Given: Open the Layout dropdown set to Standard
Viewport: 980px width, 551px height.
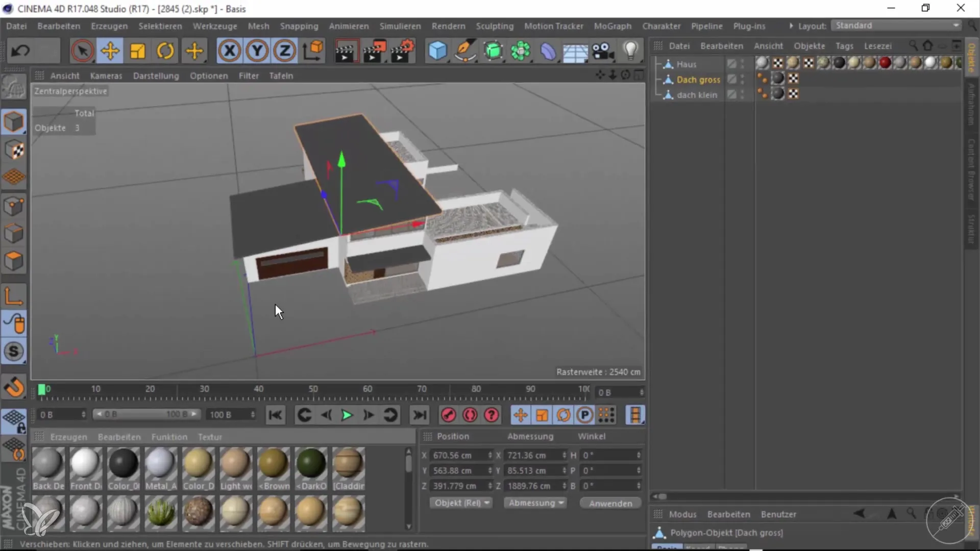Looking at the screenshot, I should point(896,26).
